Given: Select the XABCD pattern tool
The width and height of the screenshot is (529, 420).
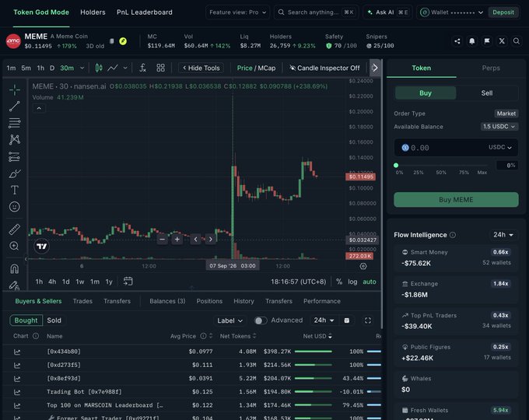Looking at the screenshot, I should tap(14, 140).
